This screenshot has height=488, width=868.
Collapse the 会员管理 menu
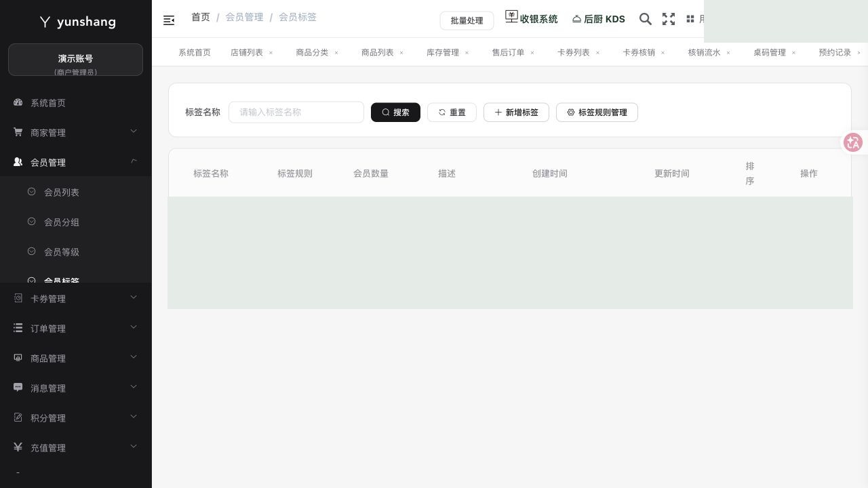(76, 162)
